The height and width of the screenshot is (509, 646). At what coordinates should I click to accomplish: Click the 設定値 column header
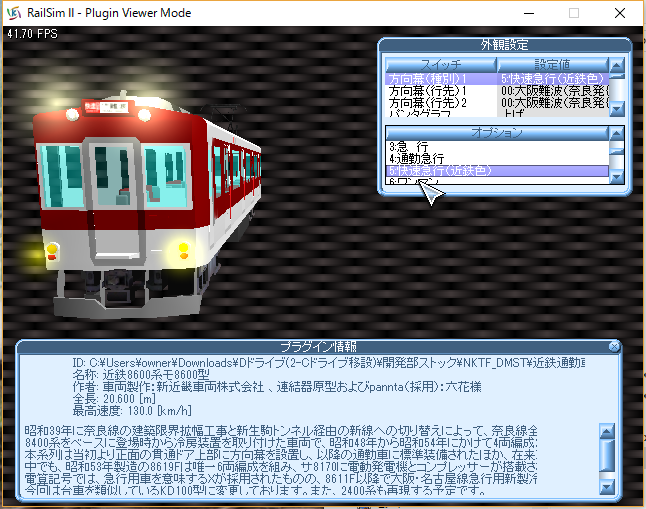[x=552, y=65]
